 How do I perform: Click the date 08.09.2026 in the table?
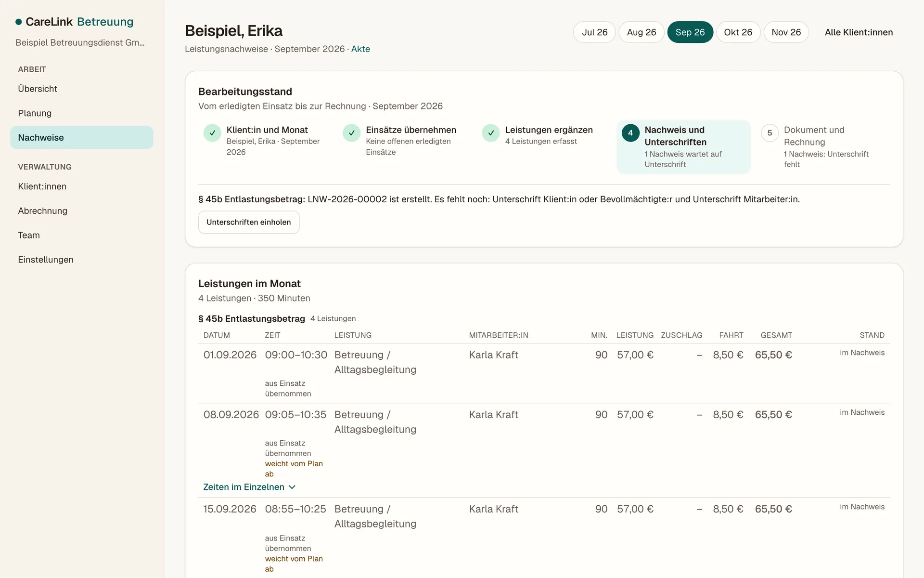(231, 415)
